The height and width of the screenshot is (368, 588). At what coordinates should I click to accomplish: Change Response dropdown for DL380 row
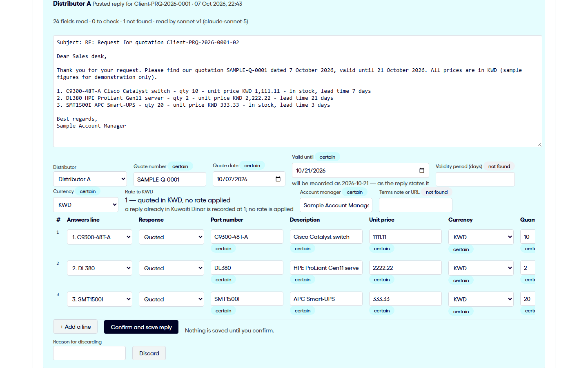point(171,268)
